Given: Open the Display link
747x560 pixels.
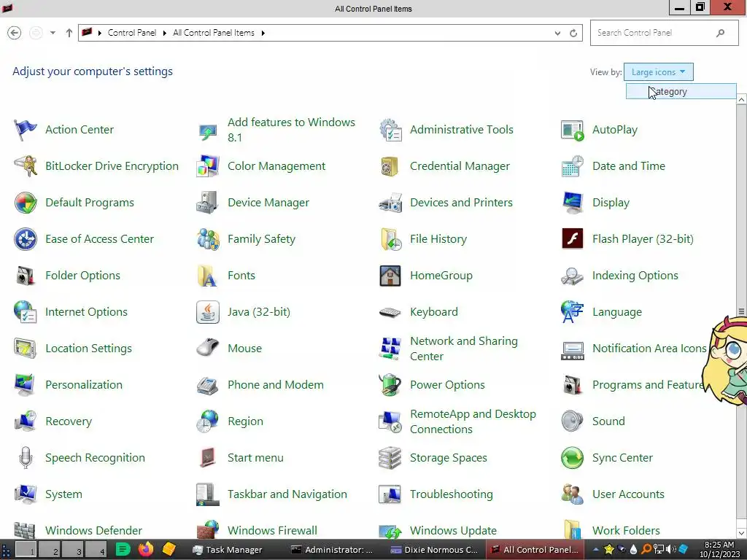Looking at the screenshot, I should coord(611,203).
